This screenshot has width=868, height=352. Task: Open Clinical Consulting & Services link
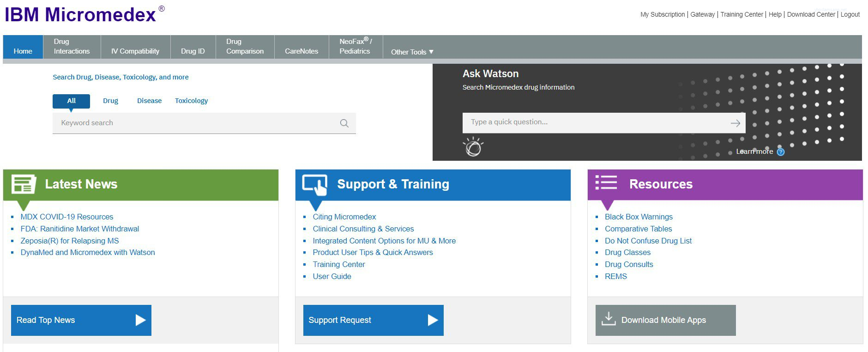click(363, 229)
